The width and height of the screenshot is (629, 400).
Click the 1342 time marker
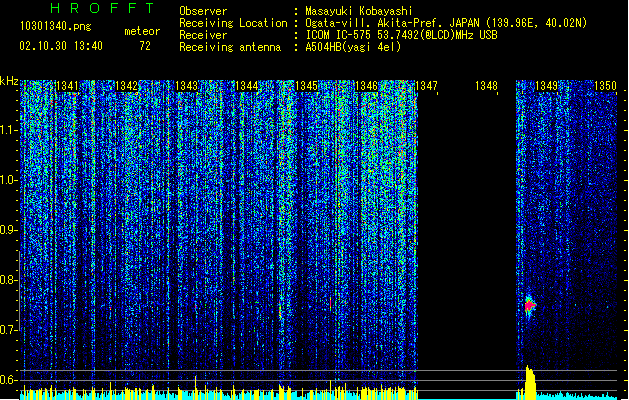tap(126, 86)
